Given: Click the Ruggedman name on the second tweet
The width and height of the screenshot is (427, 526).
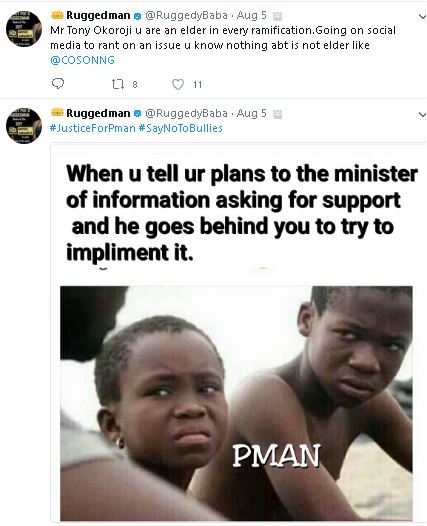Looking at the screenshot, I should 98,113.
